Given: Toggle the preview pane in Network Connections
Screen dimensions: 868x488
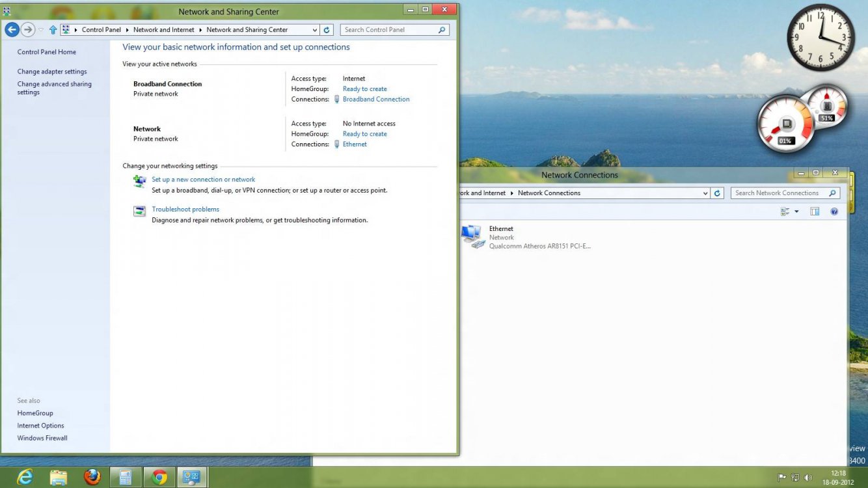Looking at the screenshot, I should point(815,211).
